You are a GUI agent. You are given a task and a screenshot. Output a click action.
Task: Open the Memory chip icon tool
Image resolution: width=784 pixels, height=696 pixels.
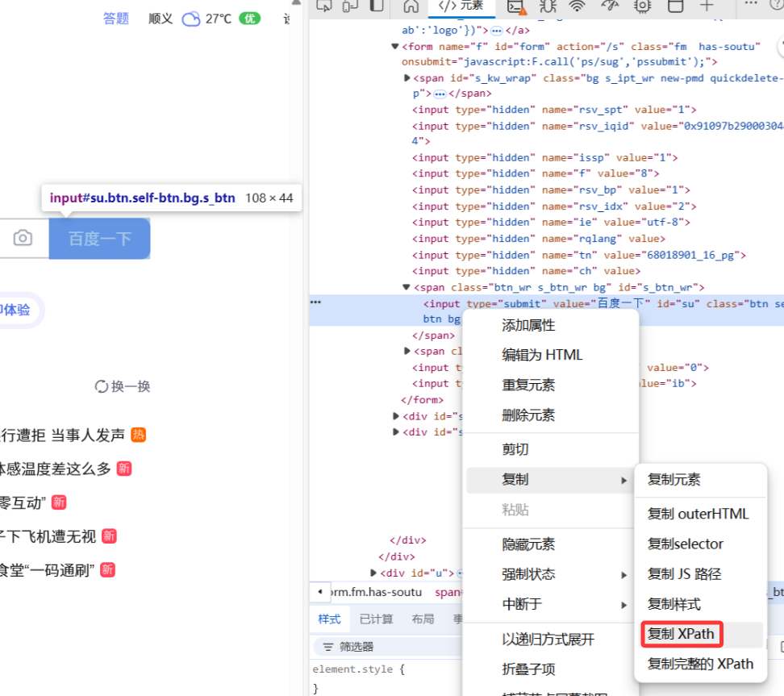pos(643,6)
